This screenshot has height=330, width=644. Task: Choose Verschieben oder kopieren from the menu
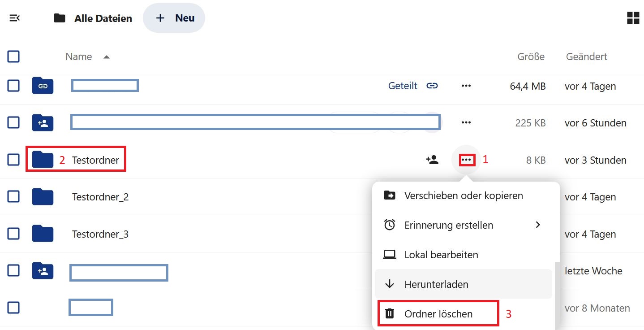[464, 195]
